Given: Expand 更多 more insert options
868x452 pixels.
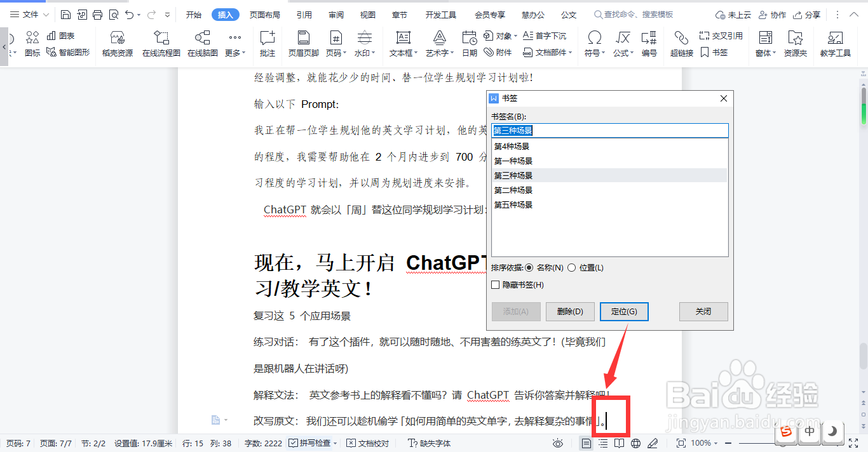Looking at the screenshot, I should [235, 44].
